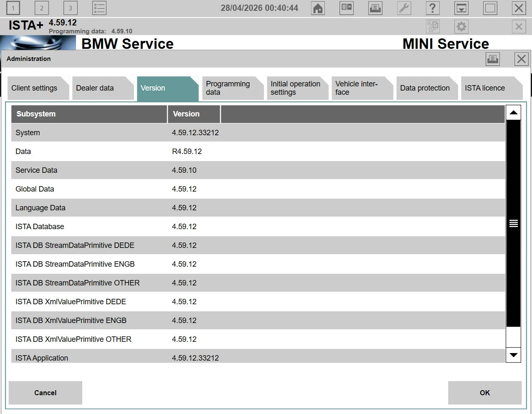The height and width of the screenshot is (414, 532).
Task: Click the scrollbar up arrow
Action: tap(513, 113)
